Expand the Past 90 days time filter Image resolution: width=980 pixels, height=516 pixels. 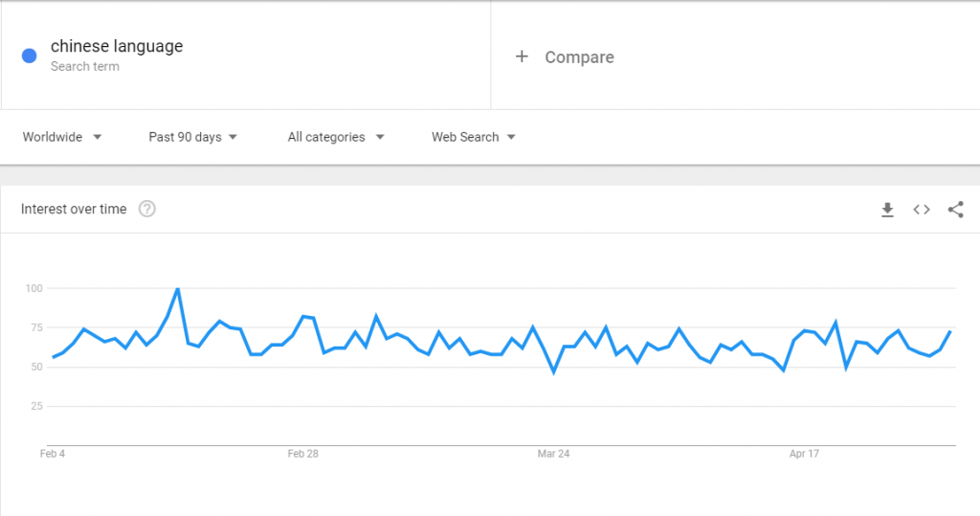pos(192,137)
